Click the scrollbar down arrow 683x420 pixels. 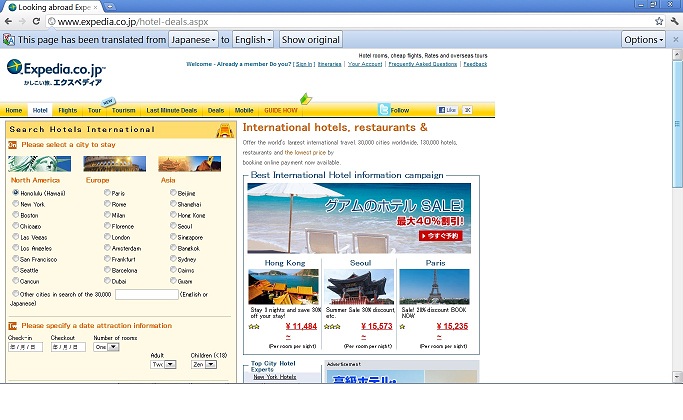tap(677, 376)
